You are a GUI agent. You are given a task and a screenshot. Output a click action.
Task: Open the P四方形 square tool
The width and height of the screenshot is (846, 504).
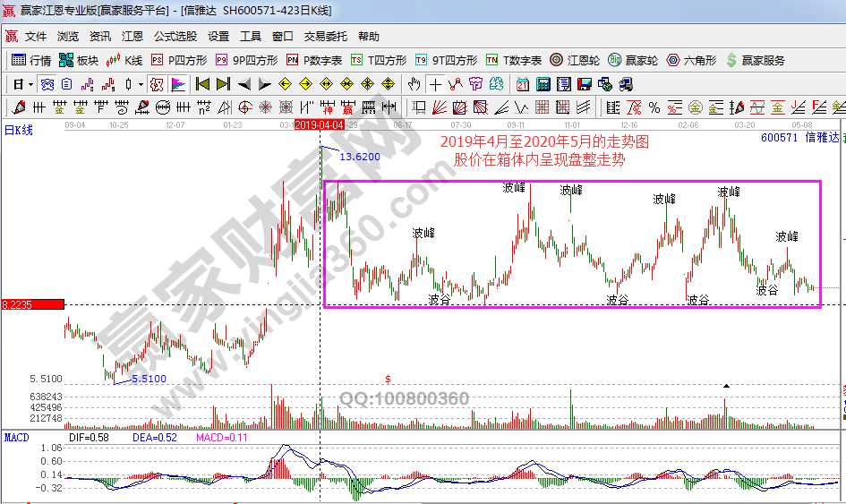[179, 61]
